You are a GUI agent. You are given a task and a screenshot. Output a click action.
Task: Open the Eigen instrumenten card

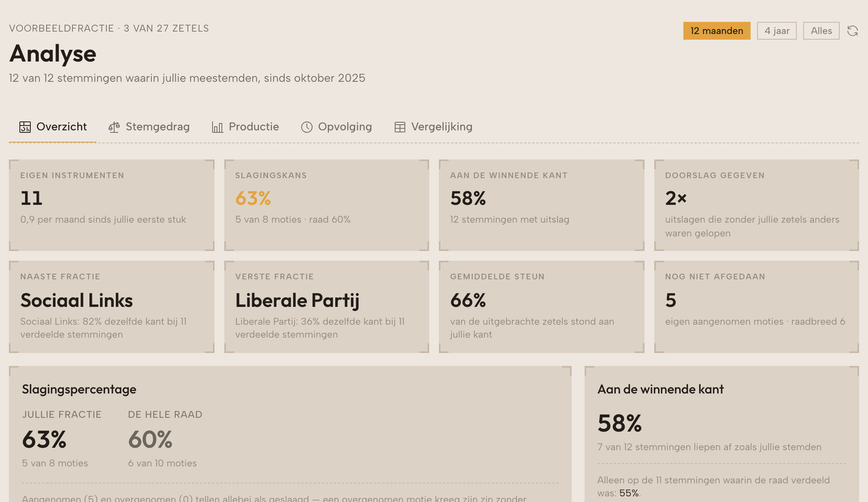pyautogui.click(x=112, y=205)
